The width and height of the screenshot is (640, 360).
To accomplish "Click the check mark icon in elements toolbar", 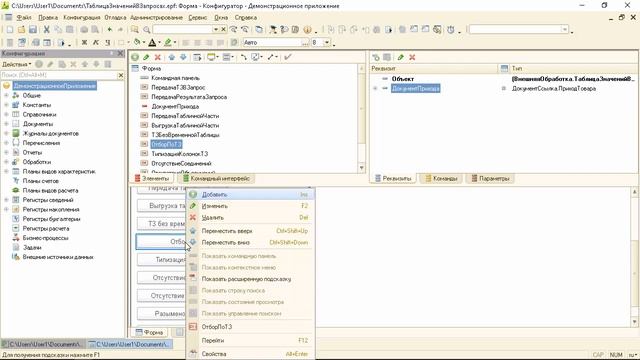I will coord(288,57).
